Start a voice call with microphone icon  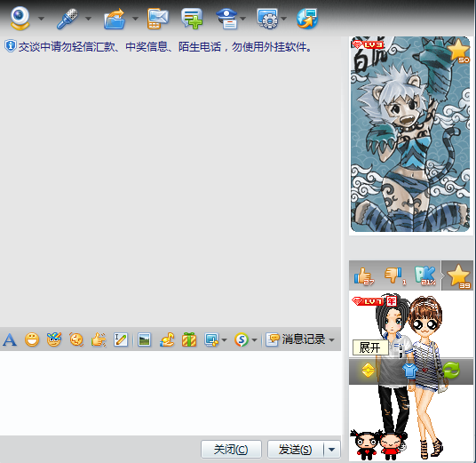[x=67, y=19]
